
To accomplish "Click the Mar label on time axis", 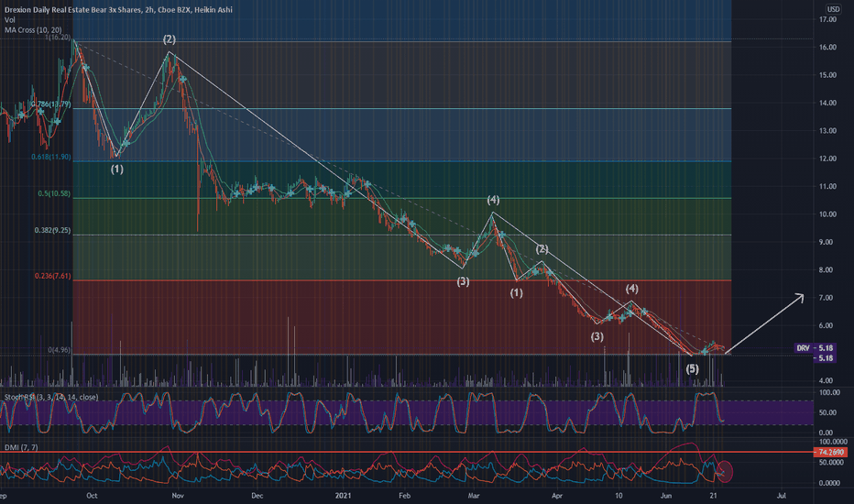I will 474,496.
